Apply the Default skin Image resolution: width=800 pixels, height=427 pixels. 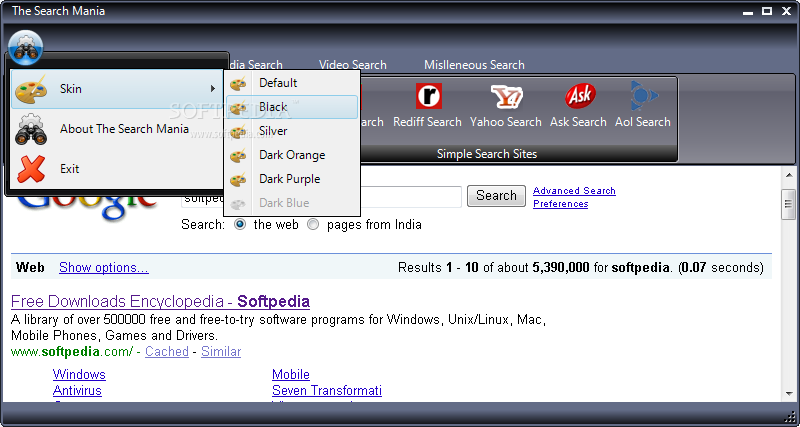click(292, 83)
